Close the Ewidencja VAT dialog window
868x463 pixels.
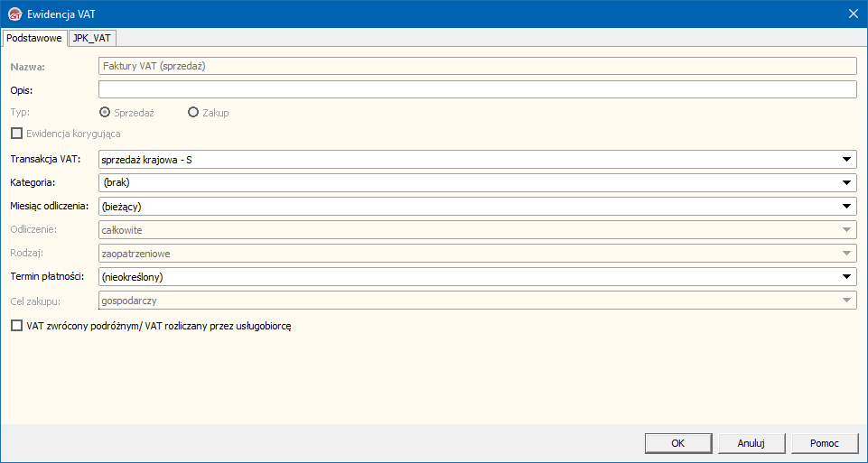pyautogui.click(x=853, y=14)
